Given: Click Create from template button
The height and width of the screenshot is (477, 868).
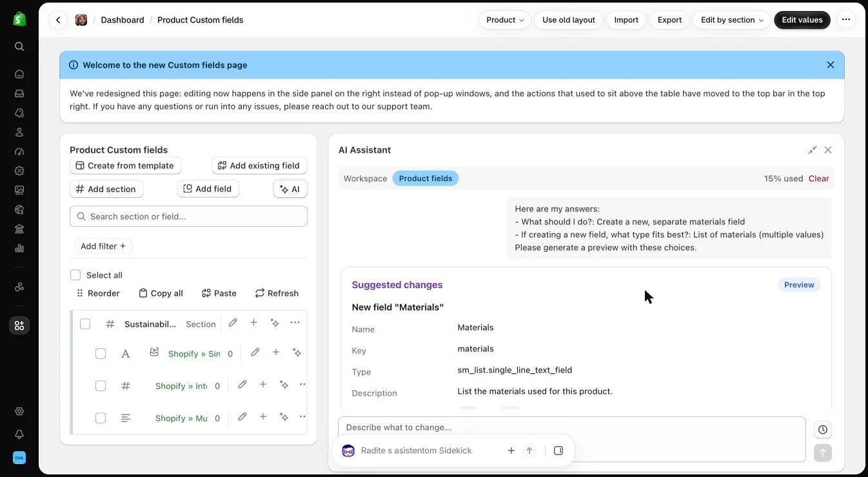Looking at the screenshot, I should coord(125,166).
